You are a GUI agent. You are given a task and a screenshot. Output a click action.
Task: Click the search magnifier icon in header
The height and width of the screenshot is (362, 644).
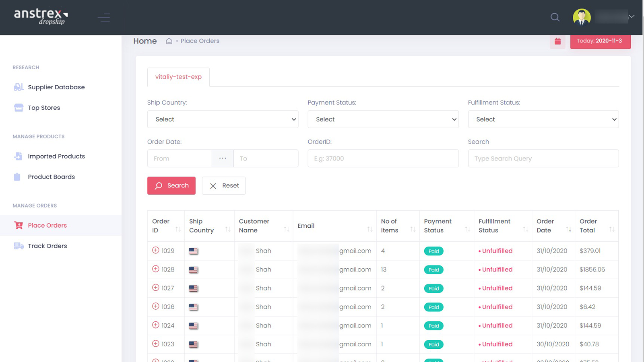555,17
